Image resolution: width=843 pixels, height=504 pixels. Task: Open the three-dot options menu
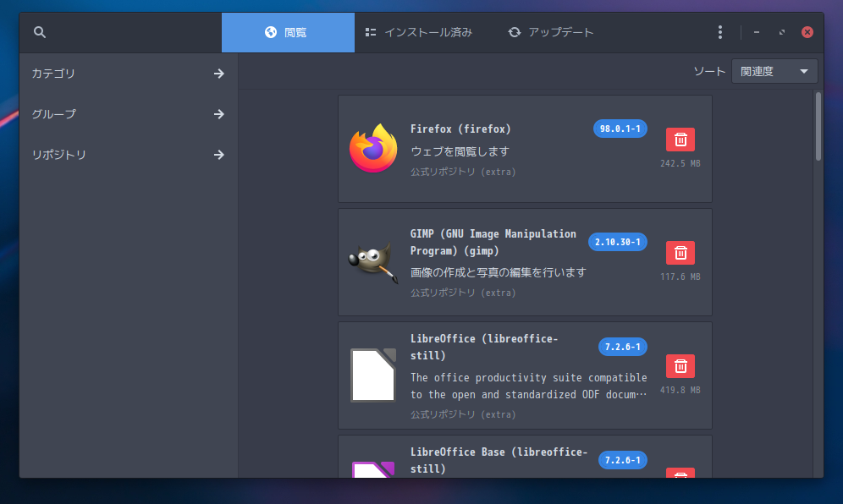click(720, 32)
